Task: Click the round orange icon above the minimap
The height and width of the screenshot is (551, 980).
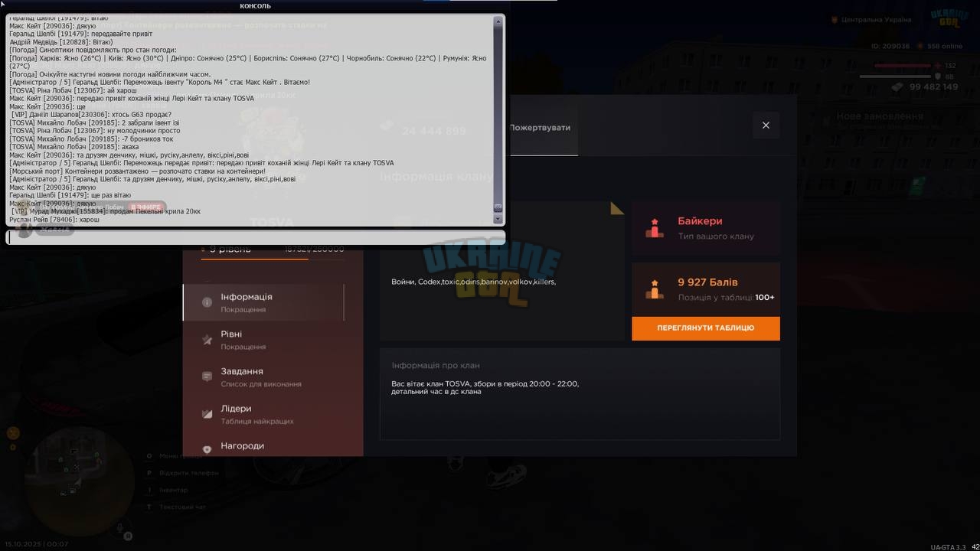Action: [13, 433]
